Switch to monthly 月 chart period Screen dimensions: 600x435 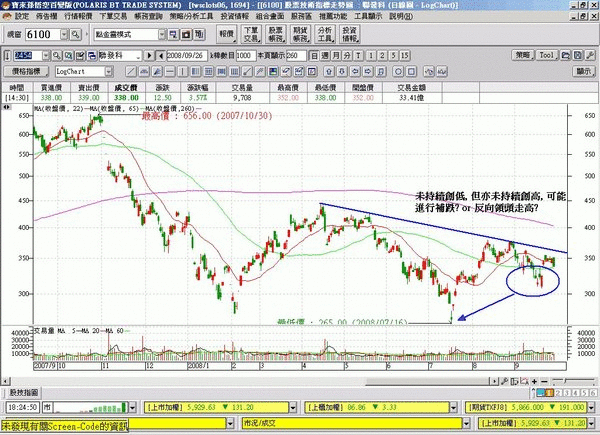point(336,56)
